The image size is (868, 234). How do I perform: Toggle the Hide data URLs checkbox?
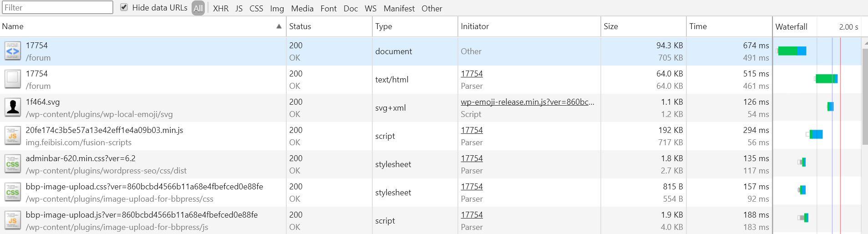point(124,7)
